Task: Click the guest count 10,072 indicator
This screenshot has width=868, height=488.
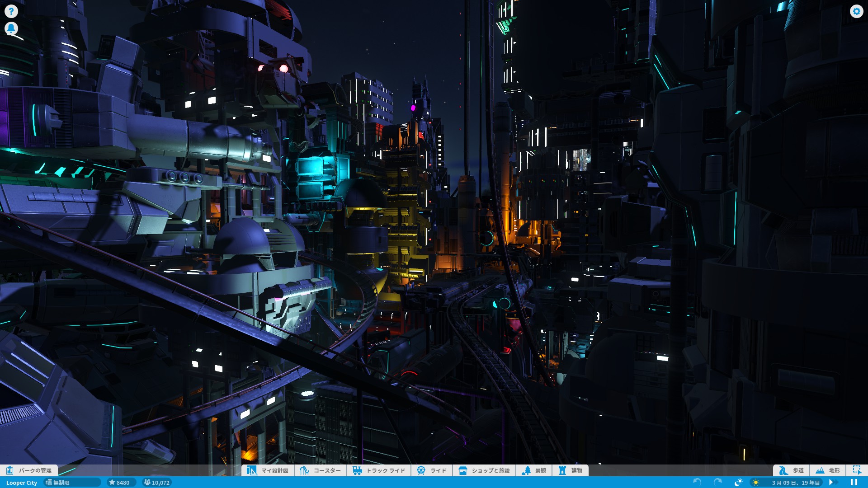Action: pos(156,483)
